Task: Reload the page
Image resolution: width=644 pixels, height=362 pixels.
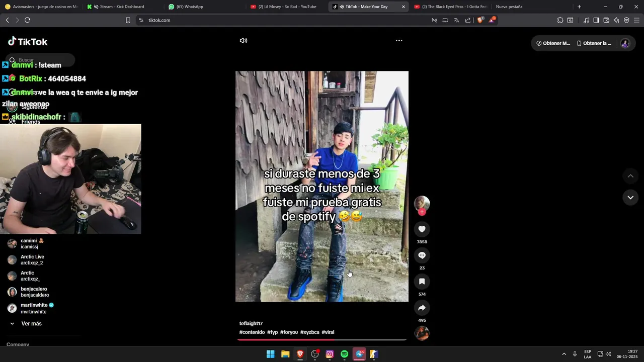Action: click(27, 20)
